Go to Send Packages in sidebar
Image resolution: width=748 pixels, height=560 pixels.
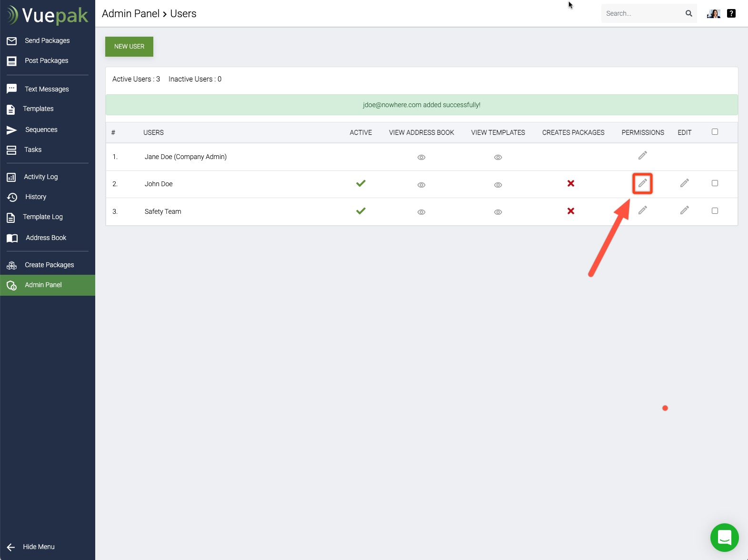47,41
